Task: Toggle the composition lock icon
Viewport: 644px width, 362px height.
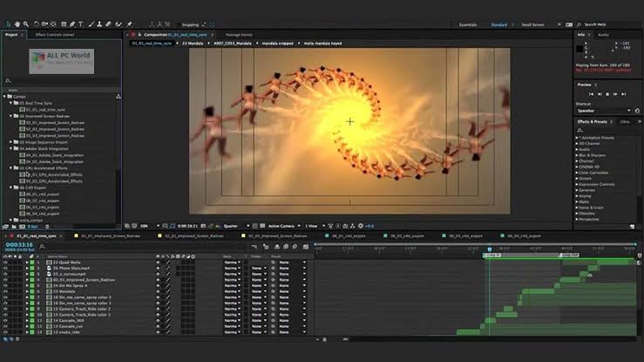Action: click(x=139, y=35)
